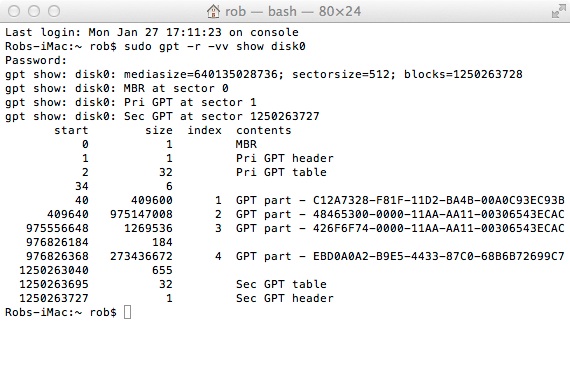The width and height of the screenshot is (570, 366).
Task: Click the 'Sec GPT table' row text
Action: (x=281, y=284)
